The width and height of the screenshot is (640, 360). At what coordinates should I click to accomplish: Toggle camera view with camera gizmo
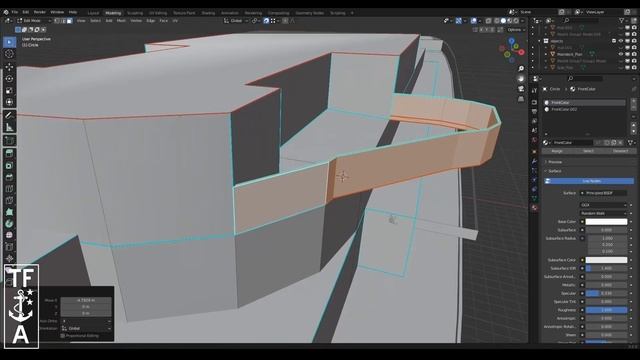pos(521,89)
